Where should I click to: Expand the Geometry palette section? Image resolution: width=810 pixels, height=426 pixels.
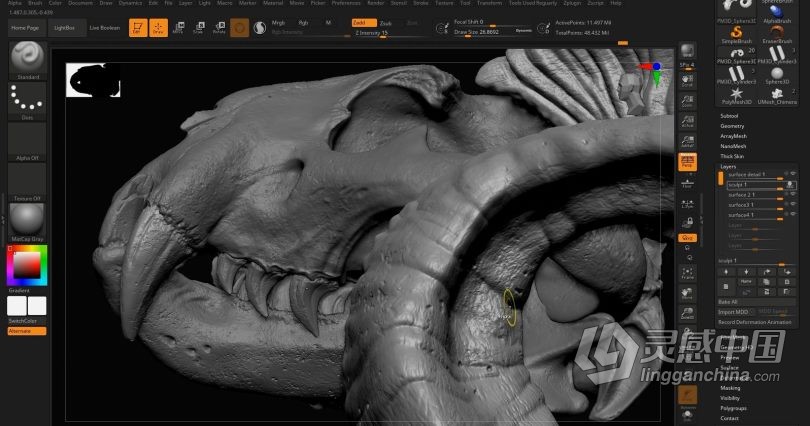pos(732,126)
